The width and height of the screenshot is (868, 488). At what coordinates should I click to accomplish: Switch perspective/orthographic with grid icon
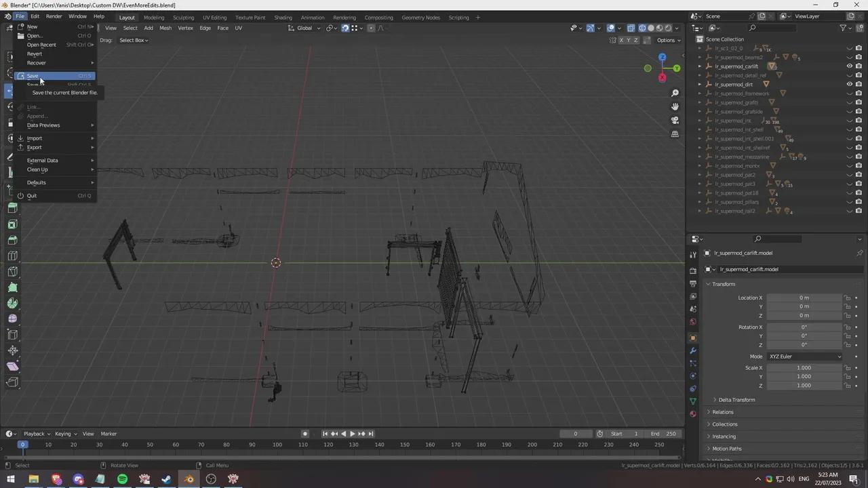675,134
